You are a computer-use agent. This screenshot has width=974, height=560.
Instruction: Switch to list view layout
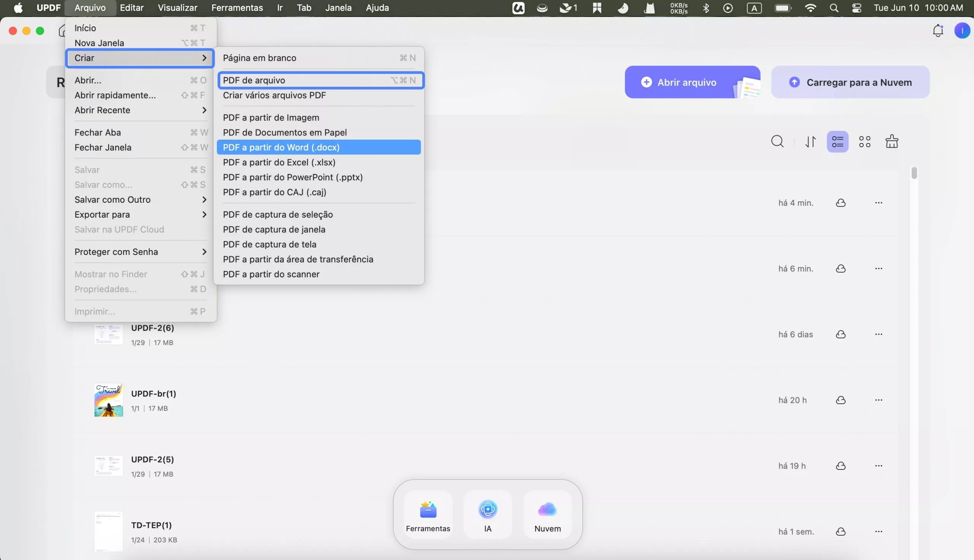[837, 142]
